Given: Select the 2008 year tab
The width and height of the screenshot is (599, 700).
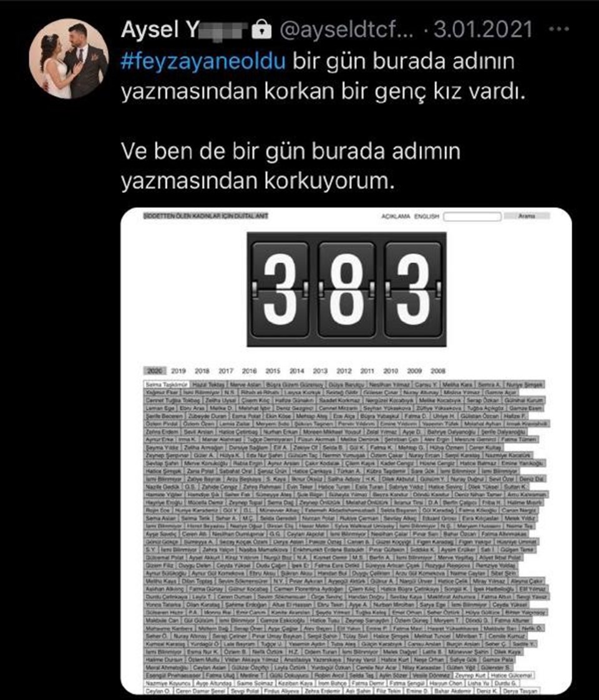Looking at the screenshot, I should (438, 371).
